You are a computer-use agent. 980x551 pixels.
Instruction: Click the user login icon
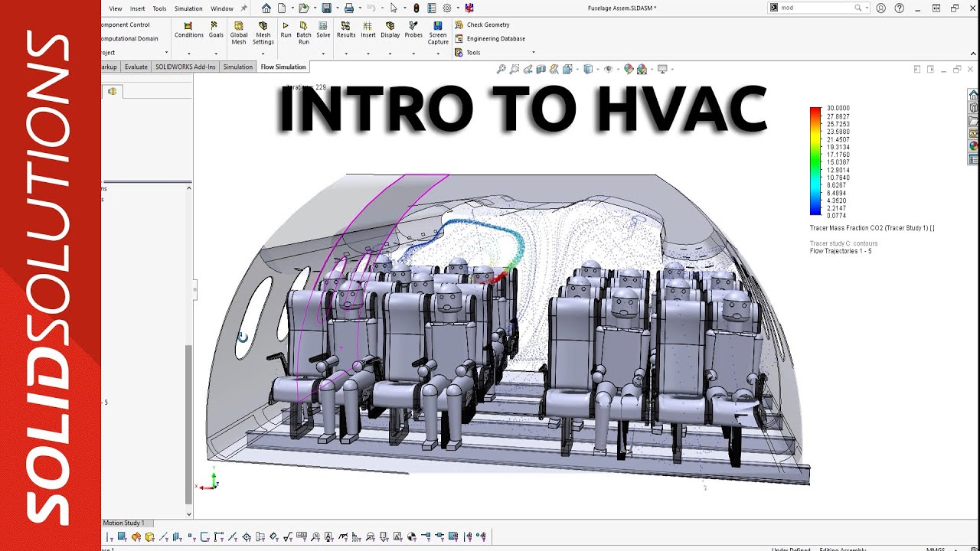coord(880,8)
